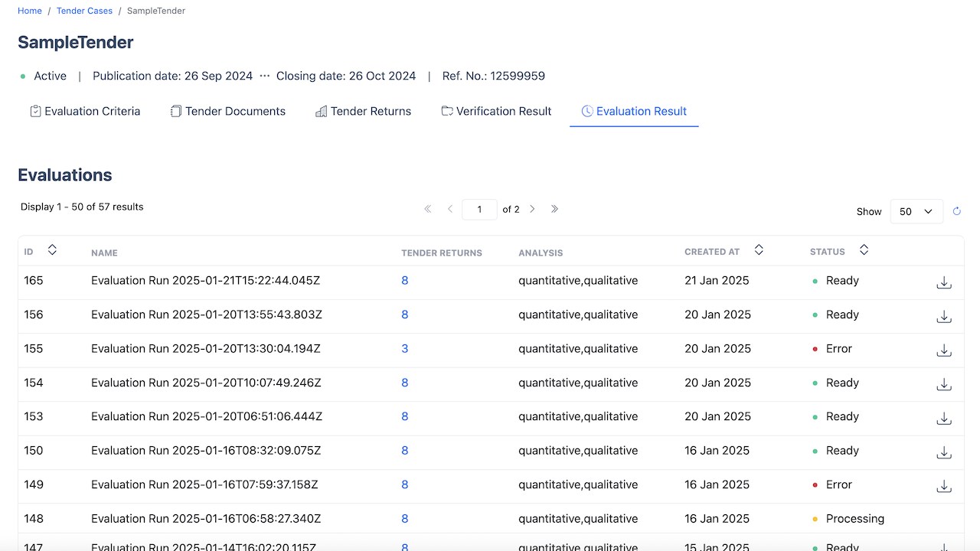Click the page number input field
Viewport: 980px width, 551px height.
pos(479,209)
